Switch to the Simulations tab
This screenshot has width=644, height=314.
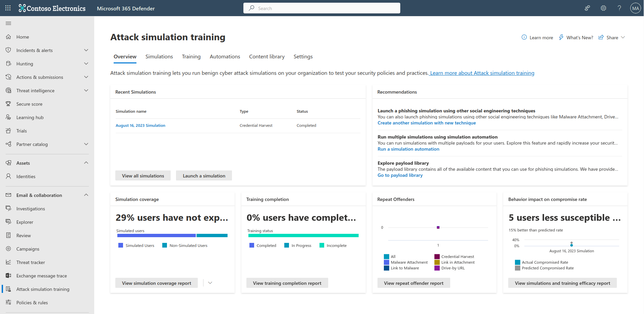(x=159, y=57)
